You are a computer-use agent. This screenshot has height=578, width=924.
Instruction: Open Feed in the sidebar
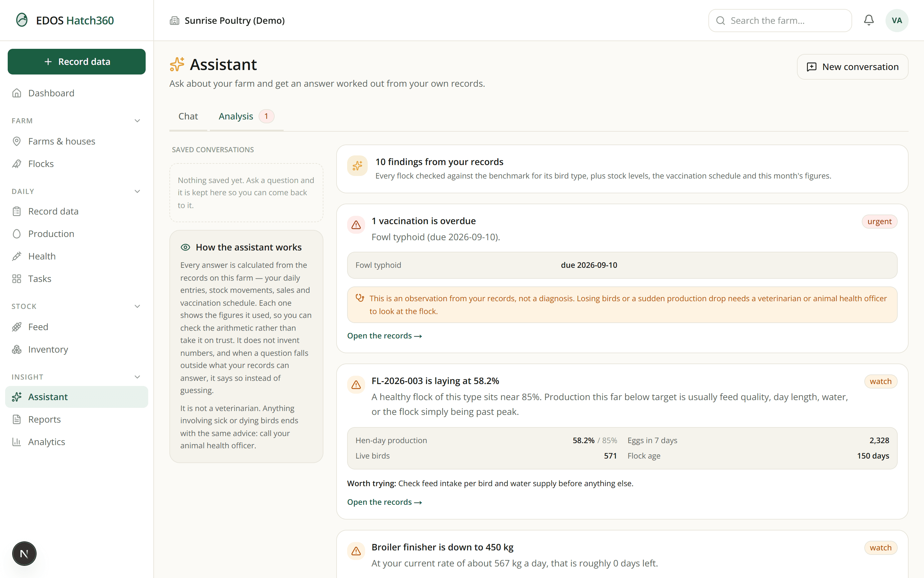point(76,327)
